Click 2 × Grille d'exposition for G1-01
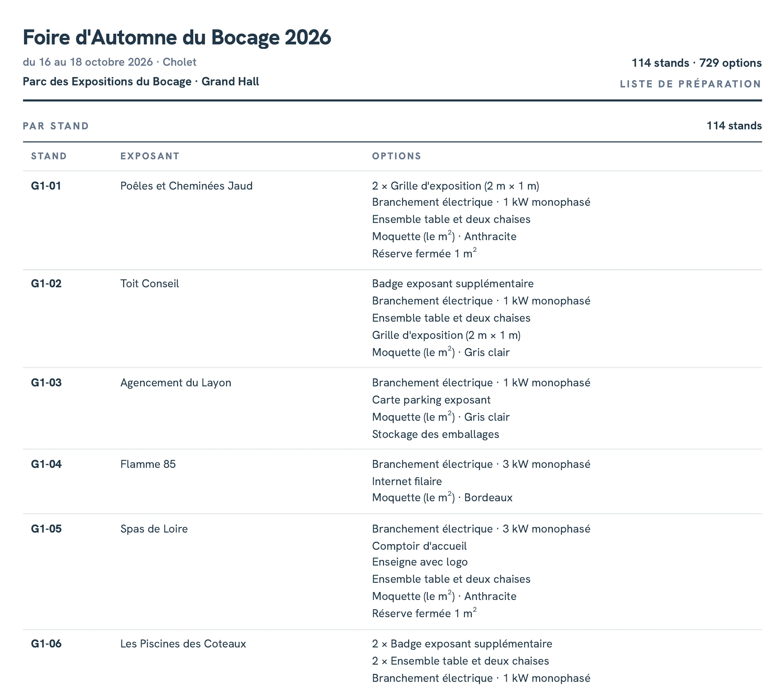The height and width of the screenshot is (688, 784). tap(456, 186)
